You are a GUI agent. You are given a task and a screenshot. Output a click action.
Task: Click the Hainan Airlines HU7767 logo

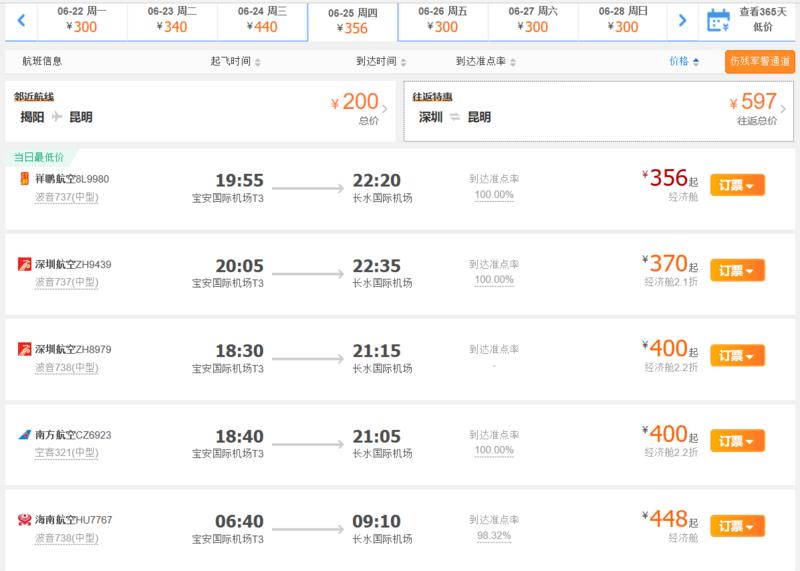[24, 519]
